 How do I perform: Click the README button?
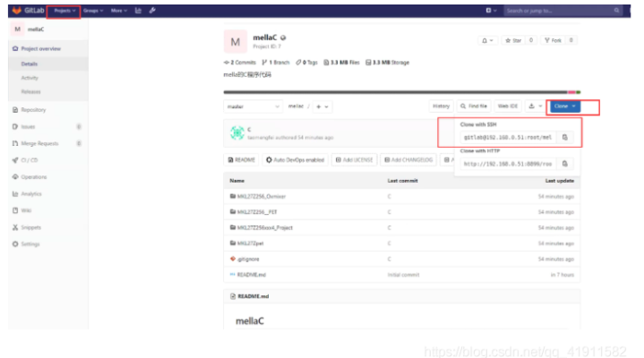[242, 160]
